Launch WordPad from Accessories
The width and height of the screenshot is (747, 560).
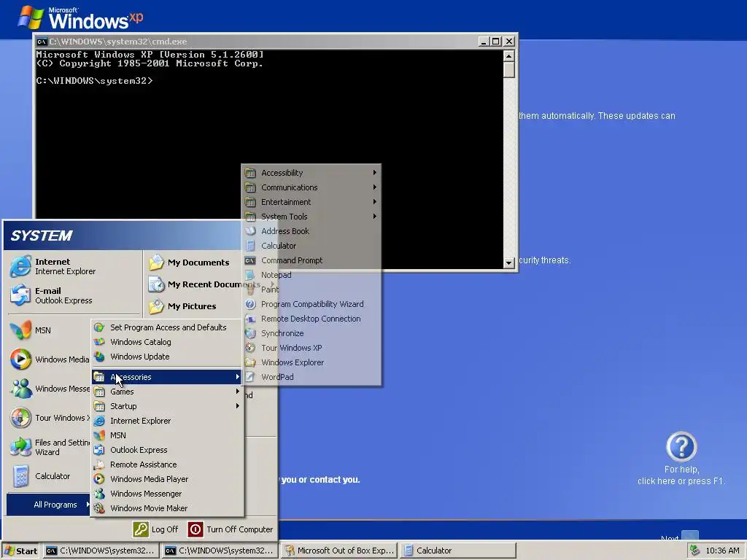click(x=311, y=377)
